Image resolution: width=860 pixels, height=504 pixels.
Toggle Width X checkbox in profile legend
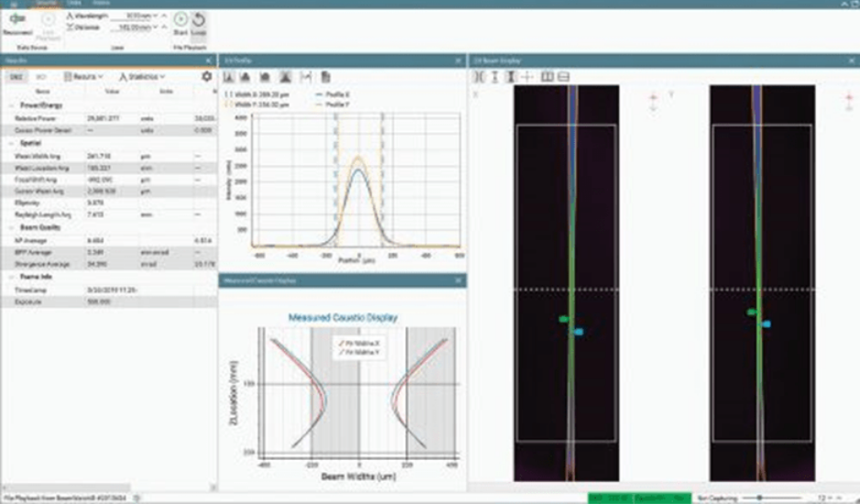227,93
